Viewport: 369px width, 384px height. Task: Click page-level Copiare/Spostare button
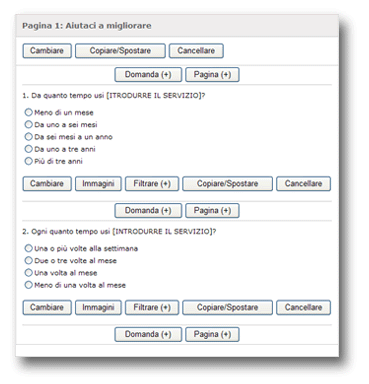(120, 51)
